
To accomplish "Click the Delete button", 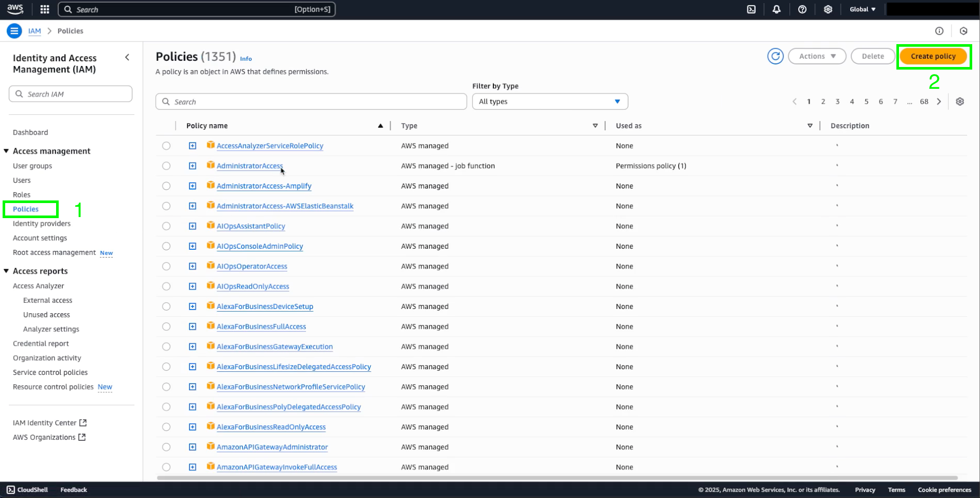I will pos(872,56).
